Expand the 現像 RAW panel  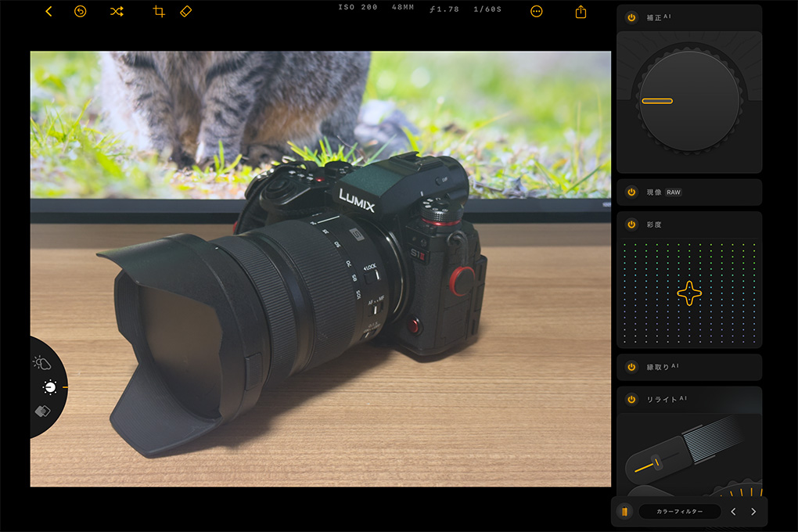pos(688,192)
